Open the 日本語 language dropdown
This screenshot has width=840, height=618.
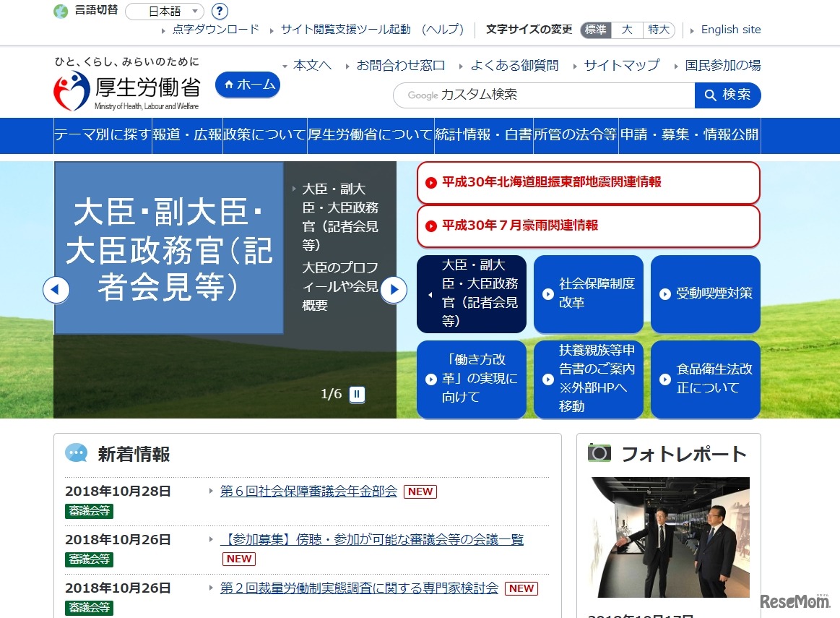163,11
